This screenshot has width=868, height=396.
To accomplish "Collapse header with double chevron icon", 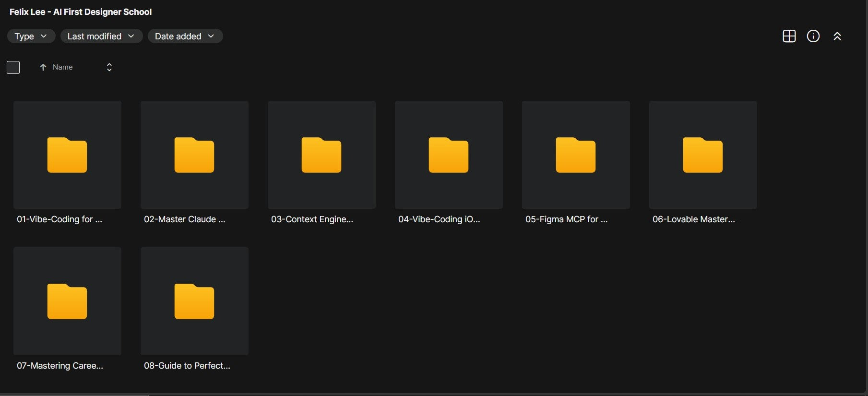I will (837, 36).
